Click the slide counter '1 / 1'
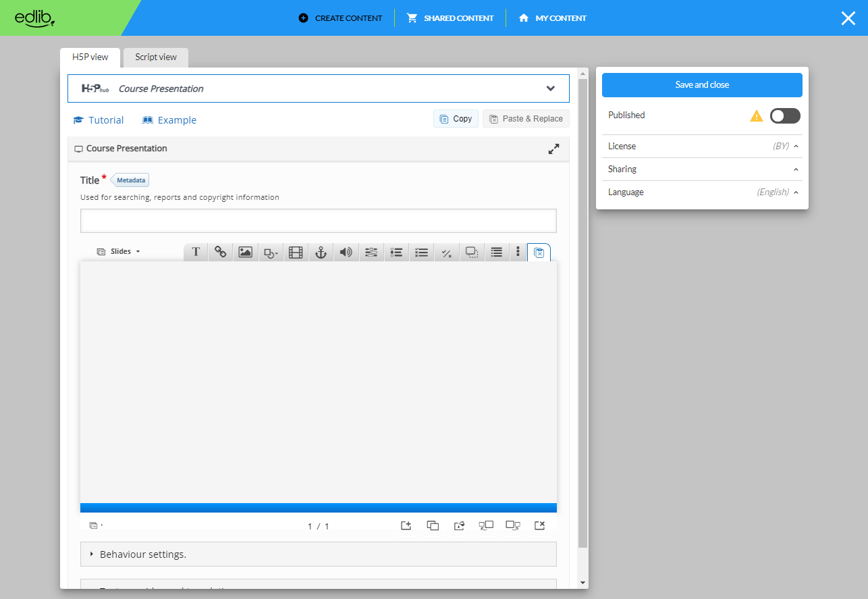This screenshot has height=599, width=868. (x=319, y=527)
